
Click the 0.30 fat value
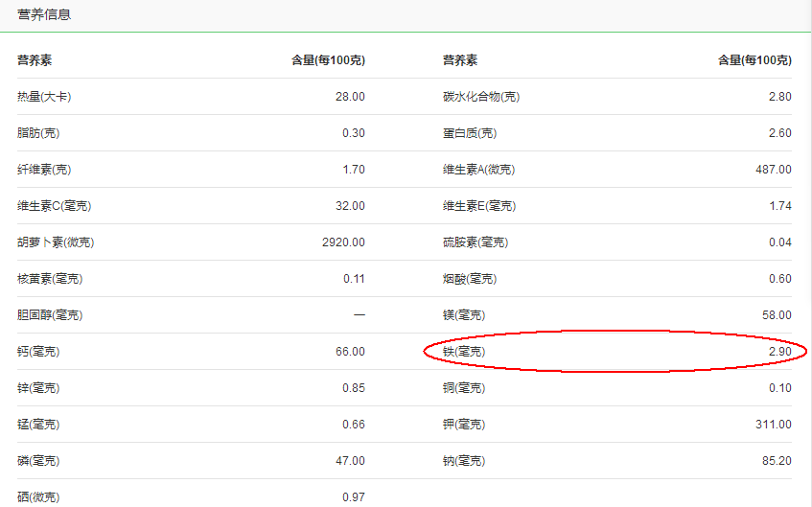pyautogui.click(x=353, y=133)
